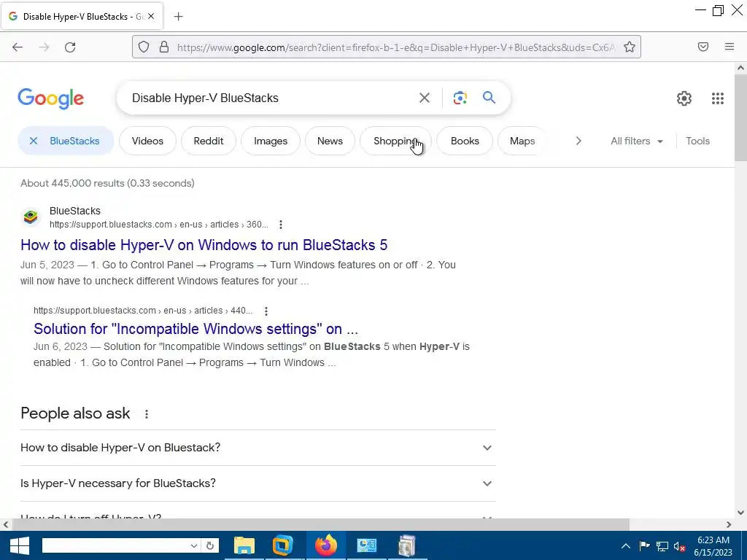Viewport: 747px width, 560px height.
Task: Click the support.bluestacks.com articles 360 URL
Action: 158,225
